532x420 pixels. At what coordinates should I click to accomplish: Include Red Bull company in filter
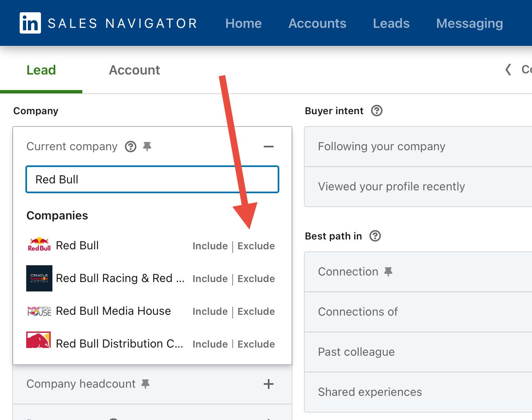click(x=210, y=246)
